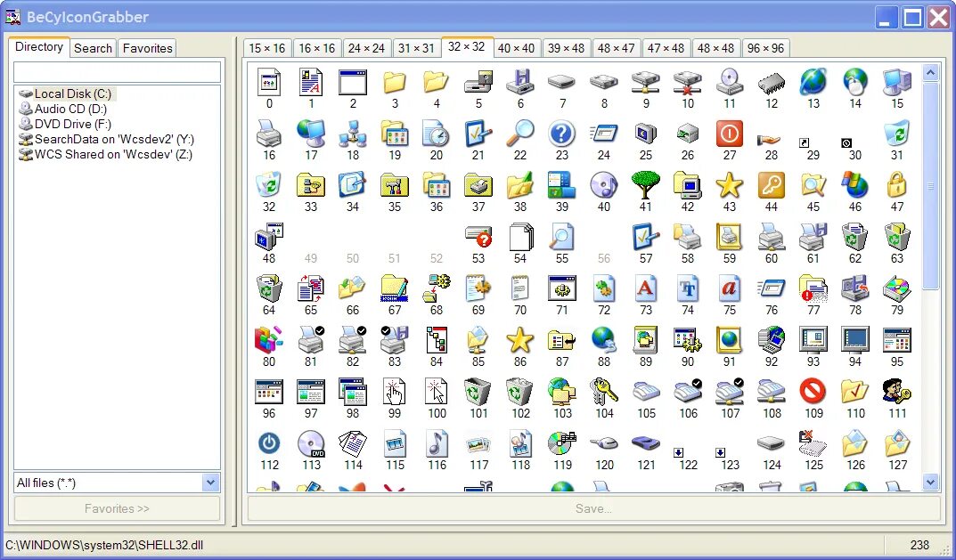Select the blue question mark icon 23

(x=561, y=134)
